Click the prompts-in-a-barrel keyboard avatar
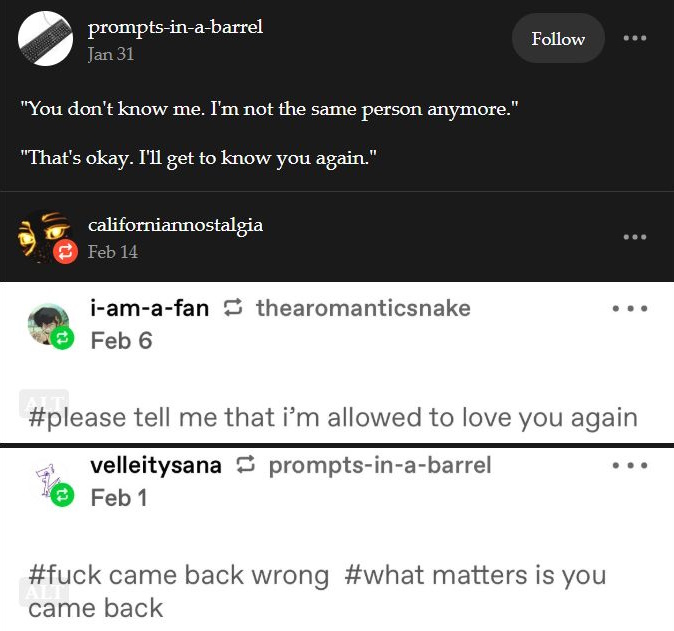674x631 pixels. pyautogui.click(x=46, y=40)
